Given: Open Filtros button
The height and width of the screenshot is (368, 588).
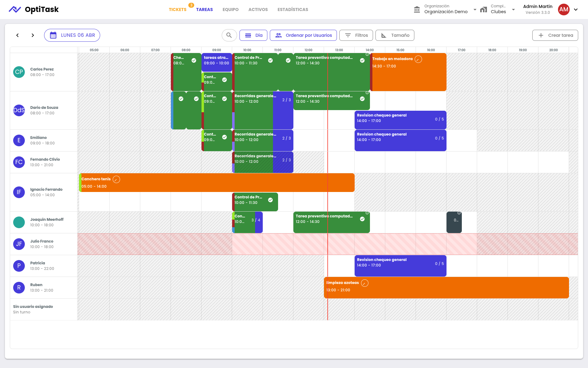Looking at the screenshot, I should (356, 35).
